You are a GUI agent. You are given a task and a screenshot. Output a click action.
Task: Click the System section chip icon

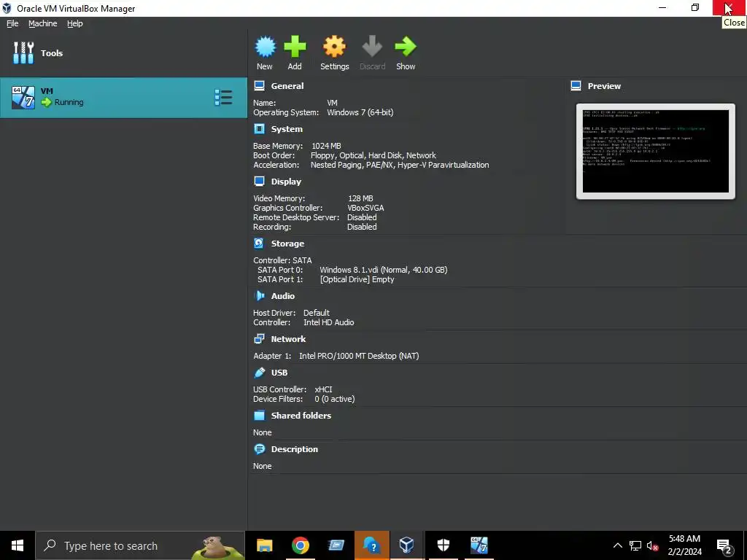[x=259, y=129]
